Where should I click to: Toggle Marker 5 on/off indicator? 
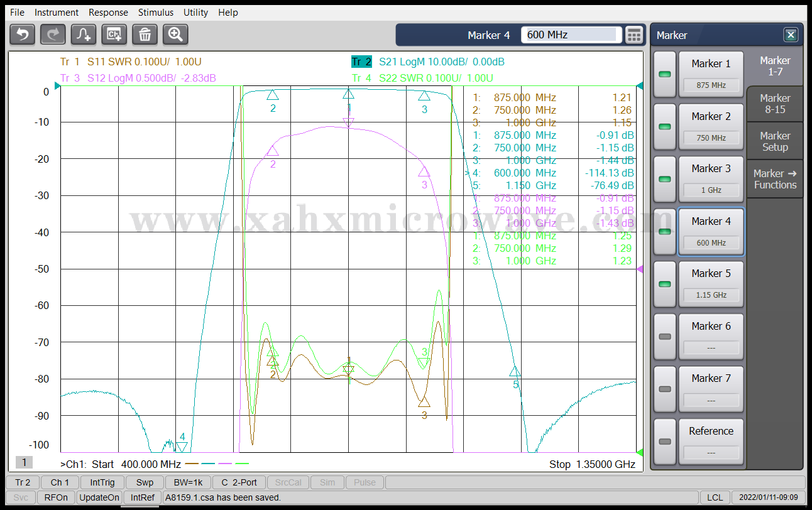(x=664, y=285)
